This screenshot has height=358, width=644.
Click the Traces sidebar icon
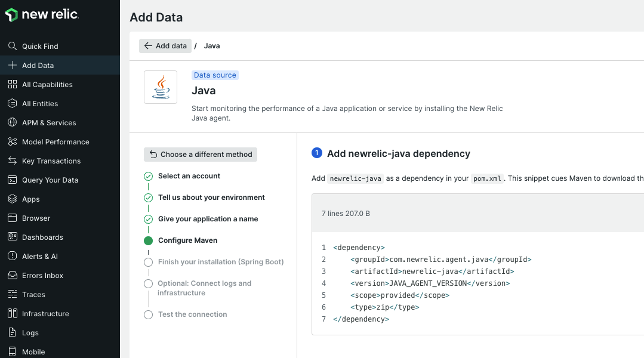click(x=13, y=294)
